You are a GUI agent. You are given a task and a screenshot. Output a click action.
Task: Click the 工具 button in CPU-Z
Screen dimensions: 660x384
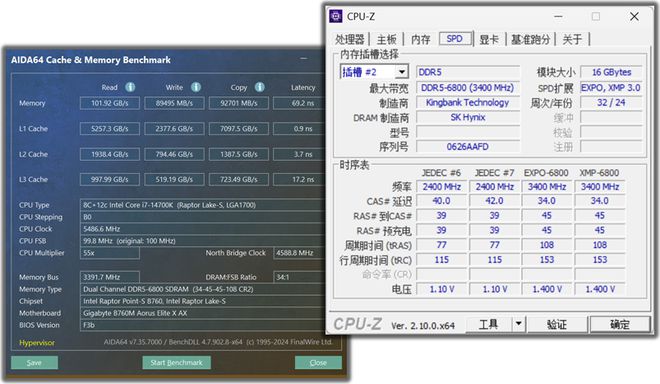coord(489,324)
